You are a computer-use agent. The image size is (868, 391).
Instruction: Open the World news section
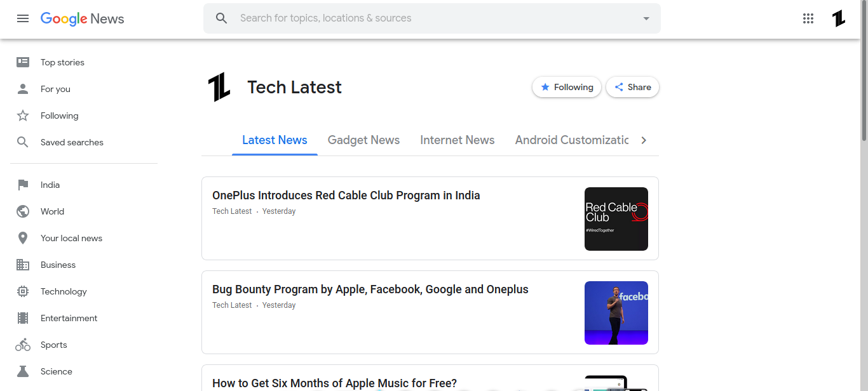point(52,211)
